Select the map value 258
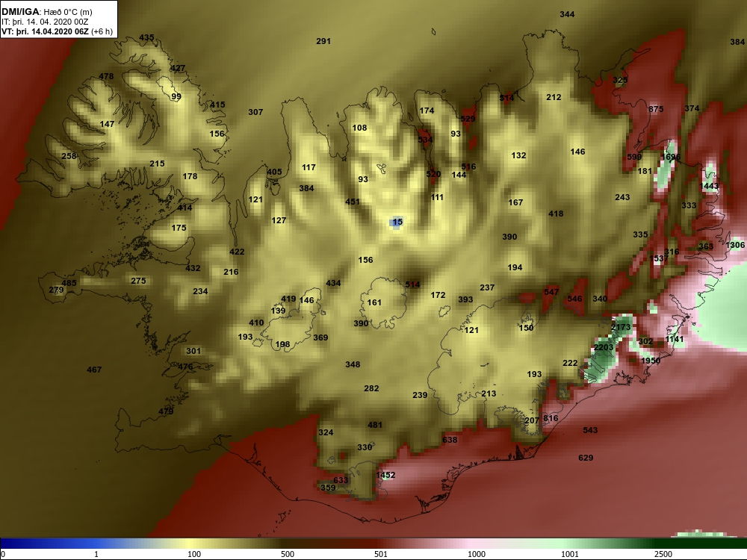Viewport: 747px width, 560px height. (x=69, y=156)
